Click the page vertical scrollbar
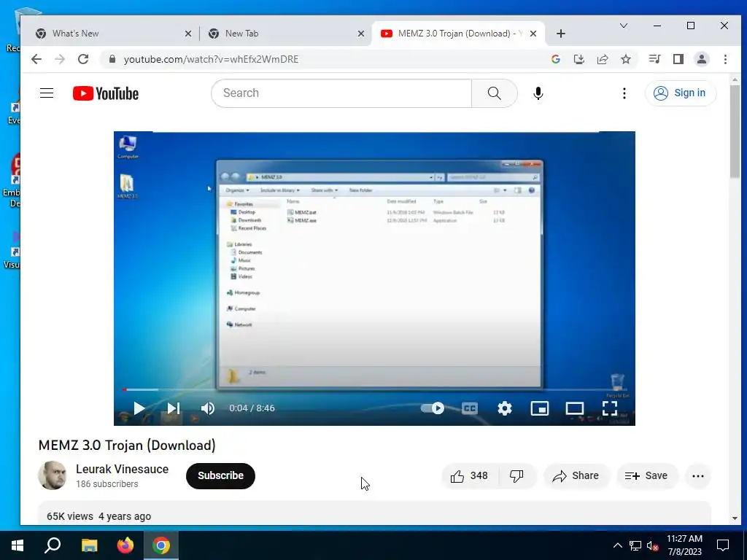Viewport: 747px width, 560px height. click(x=735, y=131)
